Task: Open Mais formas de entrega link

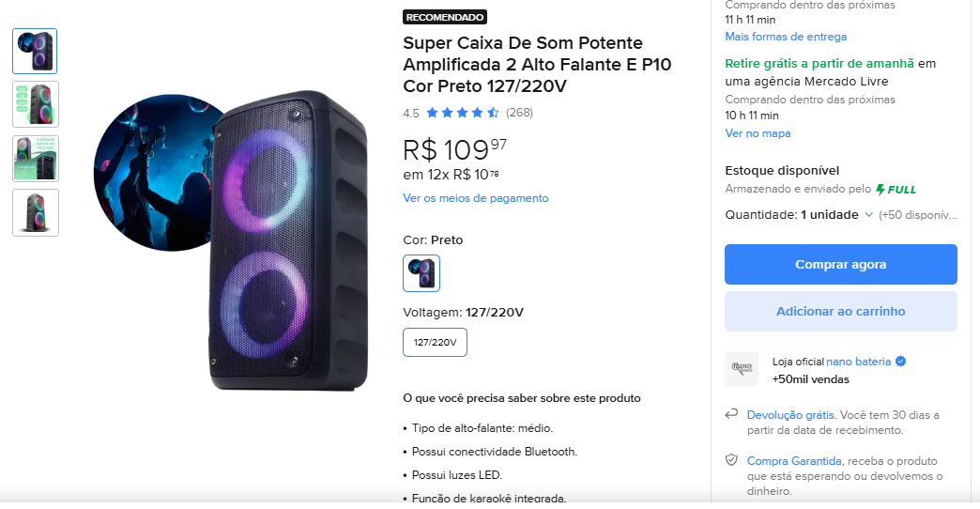Action: pyautogui.click(x=786, y=37)
